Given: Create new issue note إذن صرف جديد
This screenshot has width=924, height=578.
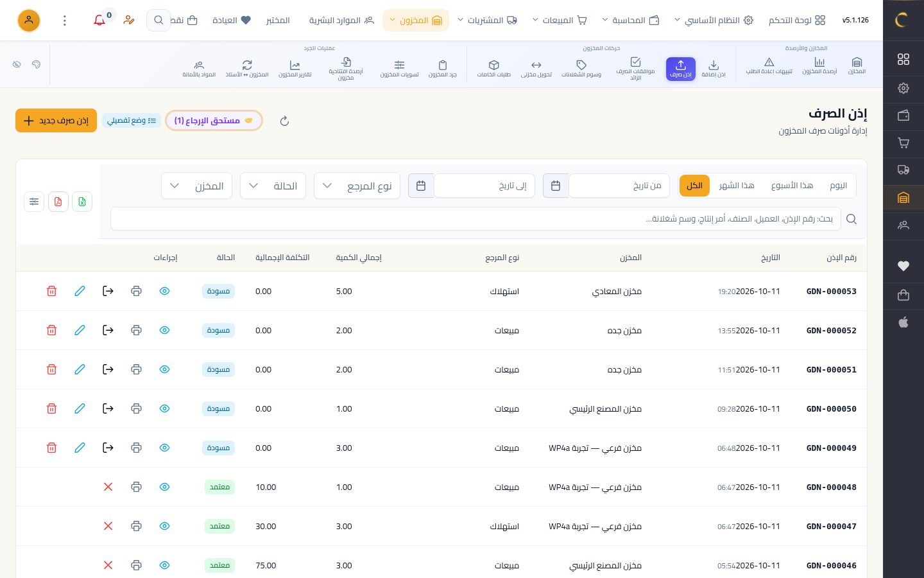Looking at the screenshot, I should point(56,120).
